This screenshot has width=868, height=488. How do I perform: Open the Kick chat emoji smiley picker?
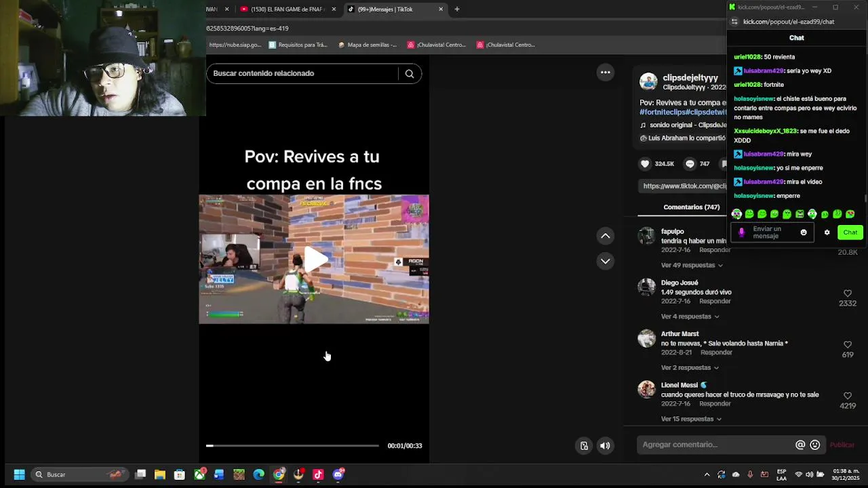(x=804, y=232)
